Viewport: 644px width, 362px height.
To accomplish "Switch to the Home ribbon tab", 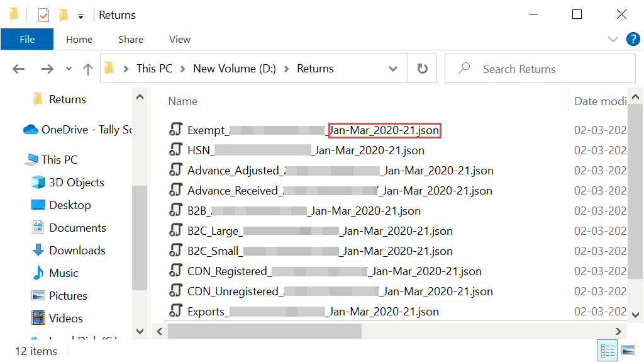I will point(79,40).
